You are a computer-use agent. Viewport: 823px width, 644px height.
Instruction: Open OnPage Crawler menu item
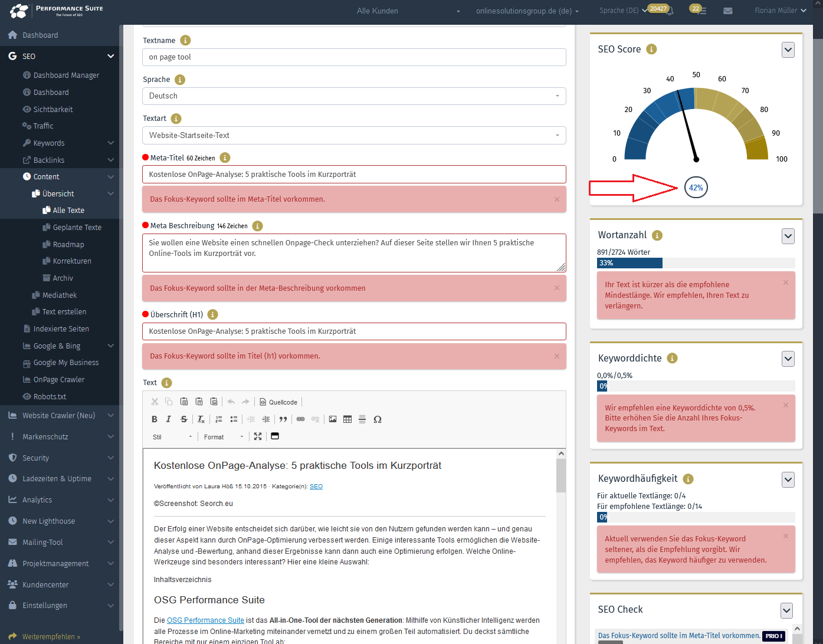(x=58, y=379)
